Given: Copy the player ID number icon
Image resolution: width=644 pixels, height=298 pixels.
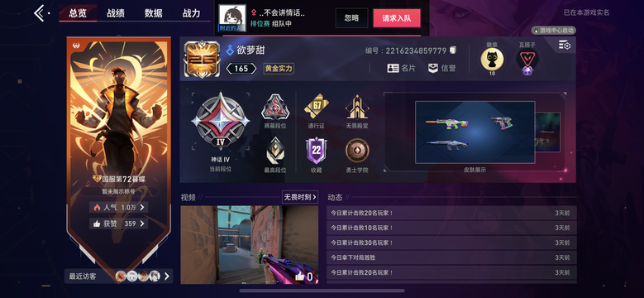Looking at the screenshot, I should pos(453,50).
